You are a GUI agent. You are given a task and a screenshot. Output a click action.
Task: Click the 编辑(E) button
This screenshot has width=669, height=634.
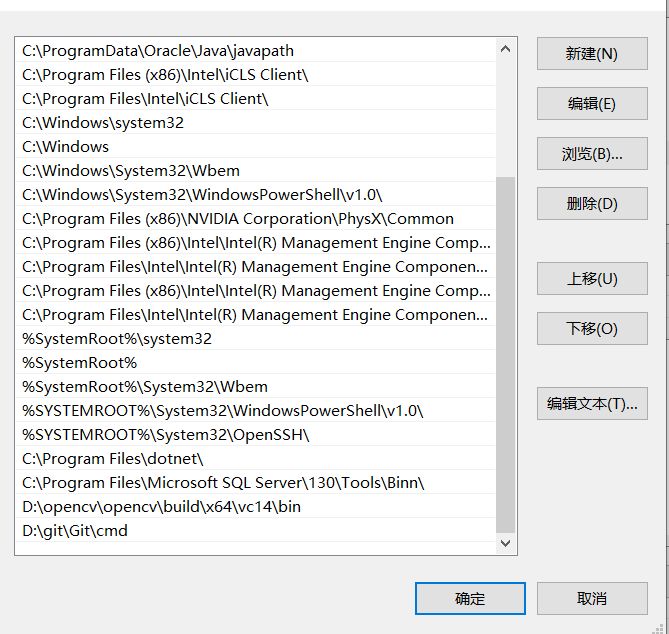tap(592, 104)
